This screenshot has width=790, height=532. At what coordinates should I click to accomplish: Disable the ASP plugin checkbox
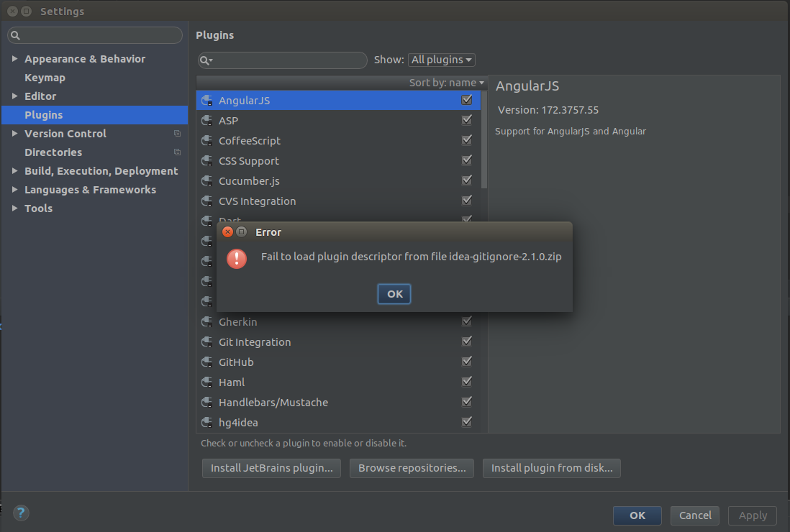[467, 120]
